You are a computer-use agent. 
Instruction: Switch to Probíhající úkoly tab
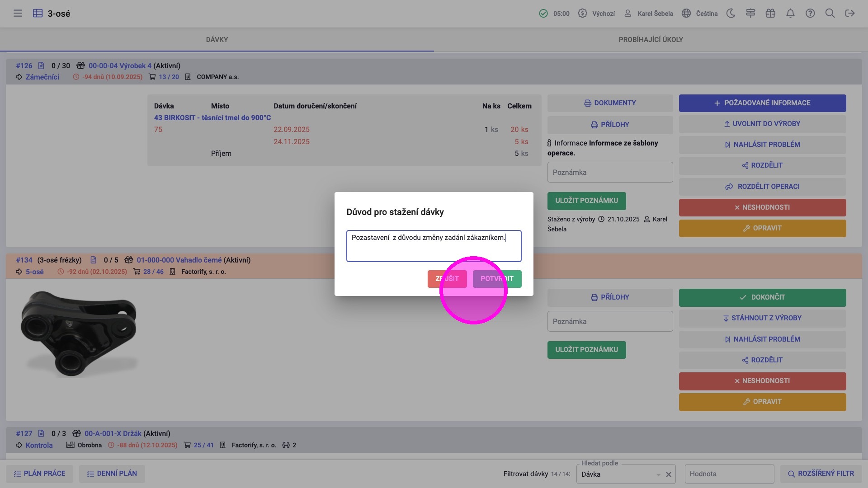(651, 40)
